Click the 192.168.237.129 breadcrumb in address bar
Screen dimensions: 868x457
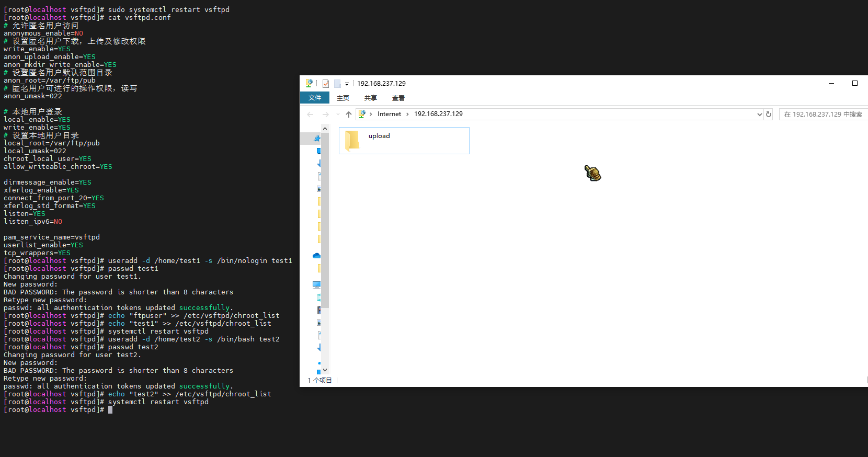click(438, 114)
